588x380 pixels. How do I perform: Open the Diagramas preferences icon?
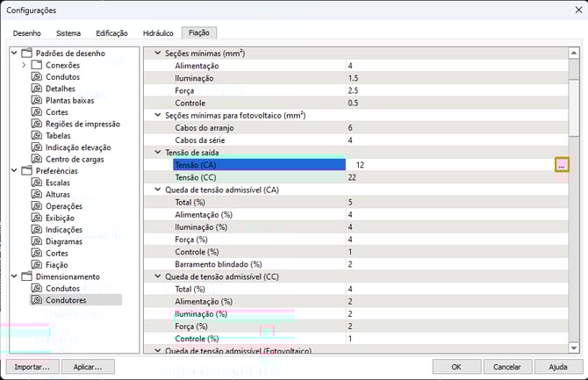37,241
